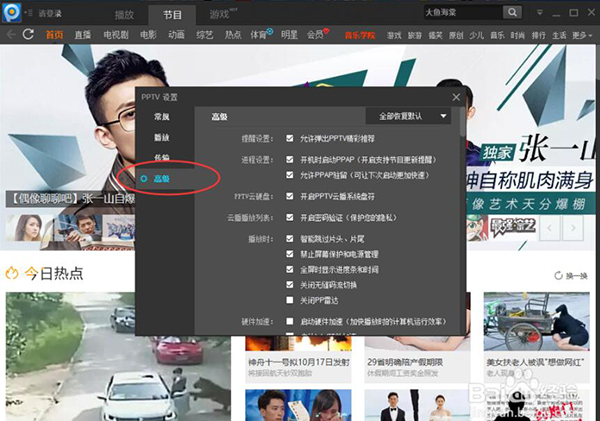
Task: Close the PPTV 设置 dialog
Action: [x=456, y=97]
